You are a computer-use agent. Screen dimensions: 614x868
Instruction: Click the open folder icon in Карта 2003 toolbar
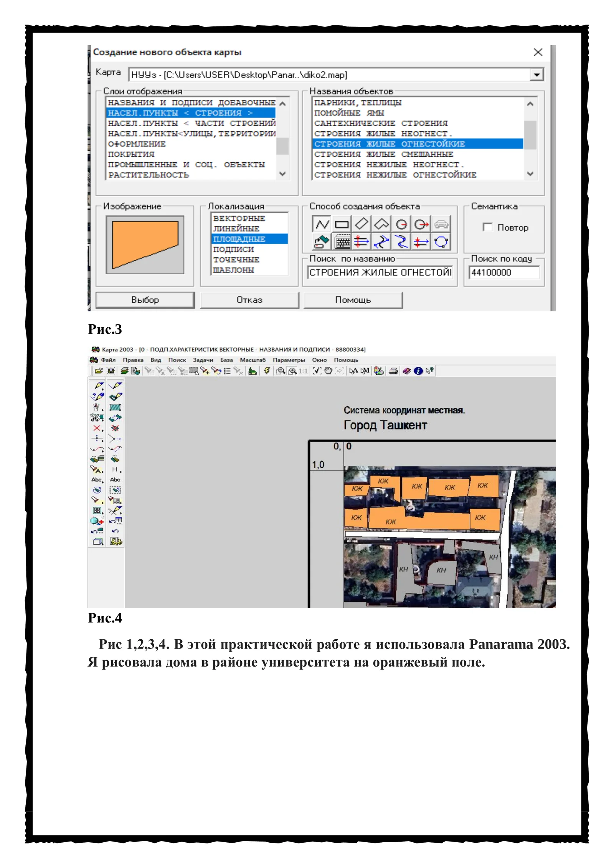click(99, 371)
